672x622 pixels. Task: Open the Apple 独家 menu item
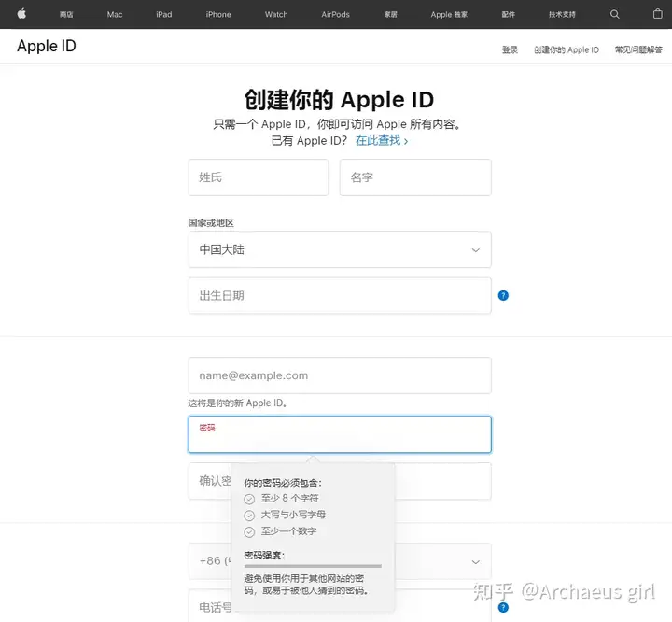pyautogui.click(x=449, y=15)
